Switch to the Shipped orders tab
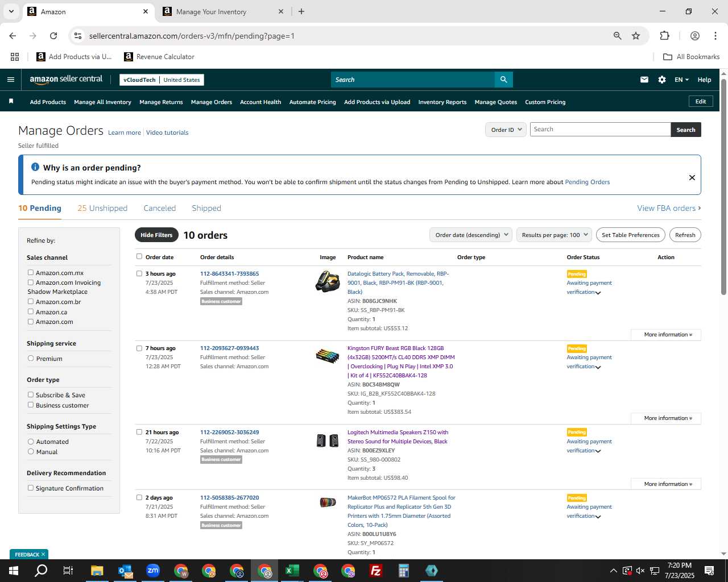 [206, 208]
